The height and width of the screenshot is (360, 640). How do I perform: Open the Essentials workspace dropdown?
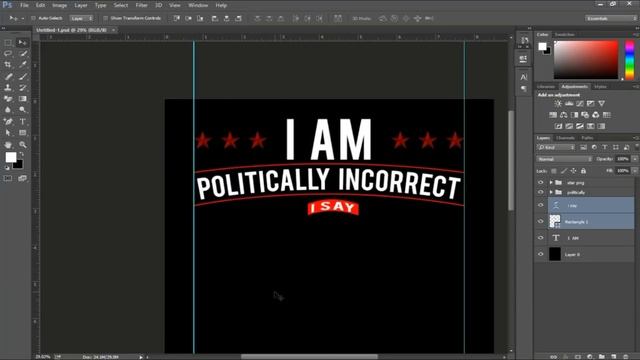611,18
